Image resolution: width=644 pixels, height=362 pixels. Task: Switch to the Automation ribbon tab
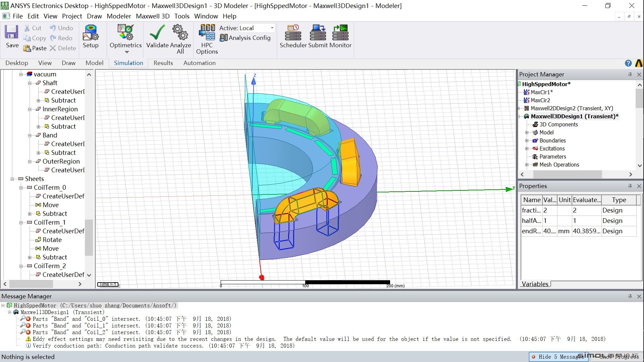[x=199, y=63]
